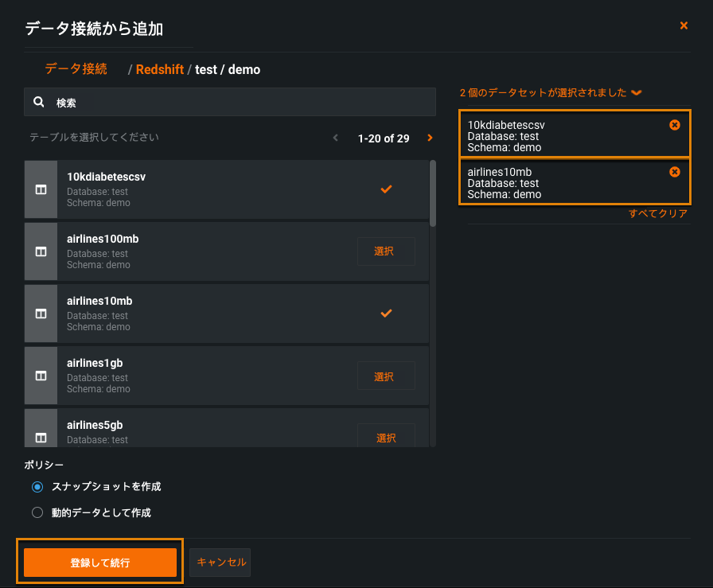Viewport: 713px width, 588px height.
Task: Go to next page of tables
Action: tap(430, 138)
